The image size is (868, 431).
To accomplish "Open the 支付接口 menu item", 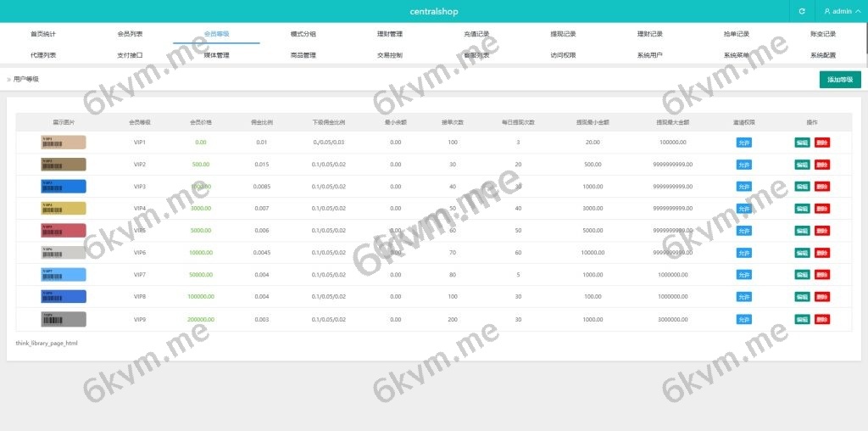I will 130,55.
